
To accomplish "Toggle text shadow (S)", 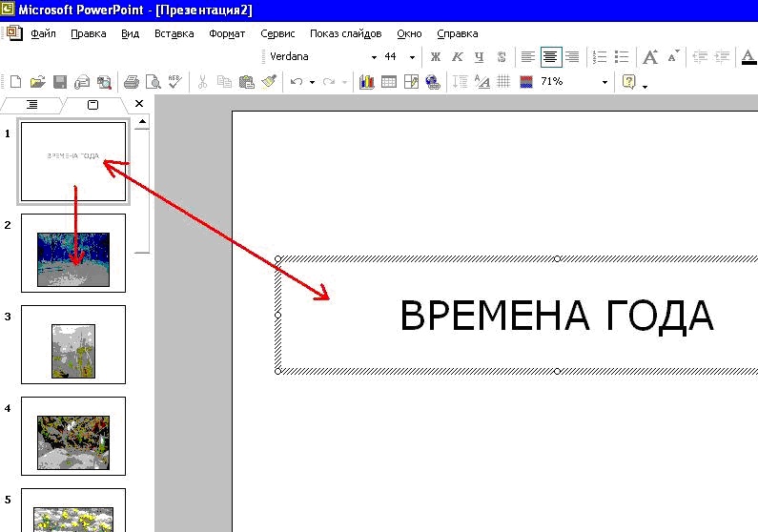I will [x=502, y=57].
